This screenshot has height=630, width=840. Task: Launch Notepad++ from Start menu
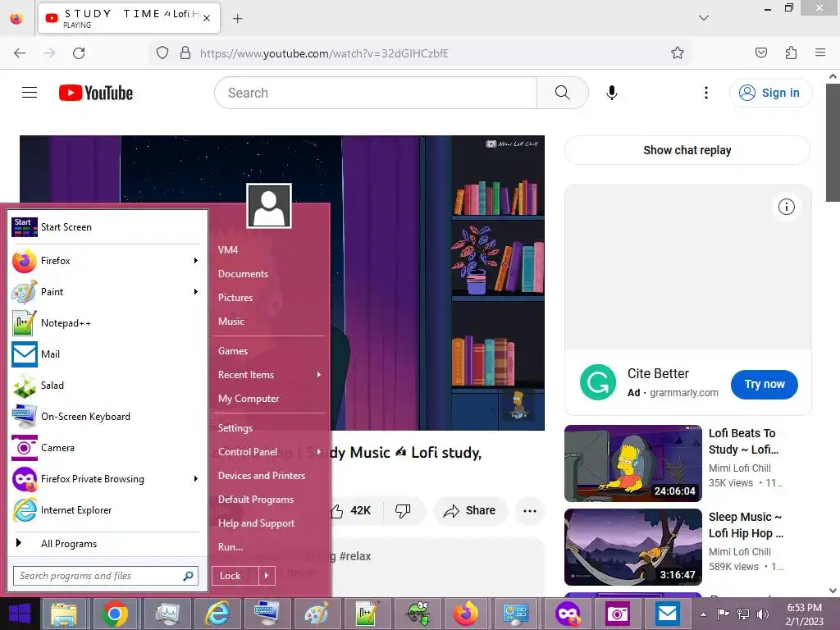[x=106, y=323]
